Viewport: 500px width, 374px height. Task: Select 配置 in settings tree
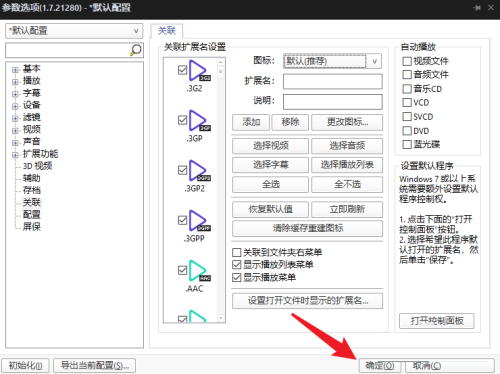pos(32,214)
